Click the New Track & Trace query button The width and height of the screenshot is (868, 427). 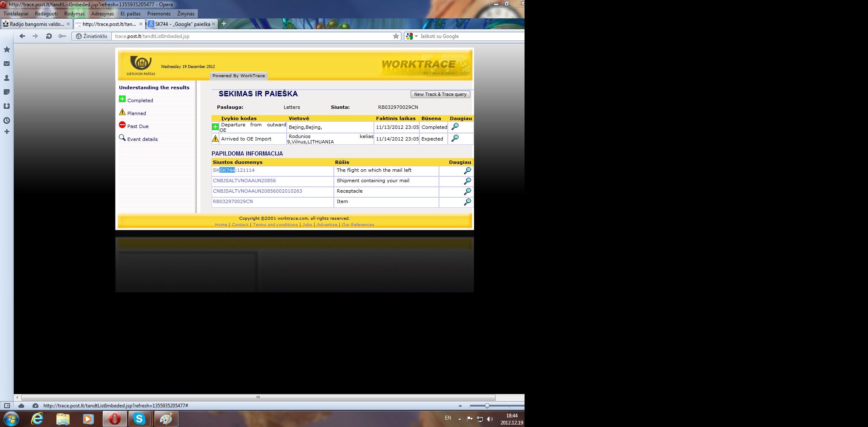pos(440,94)
